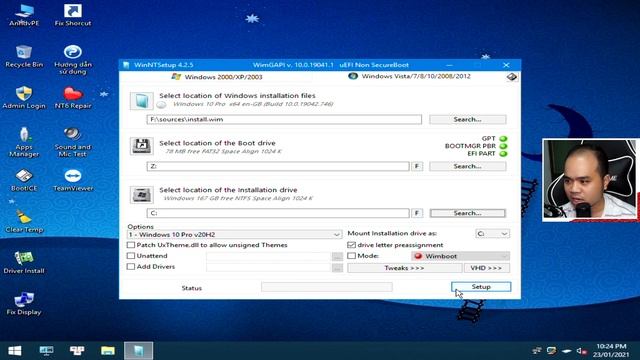
Task: Click the F button beside Installation drive field
Action: 417,213
